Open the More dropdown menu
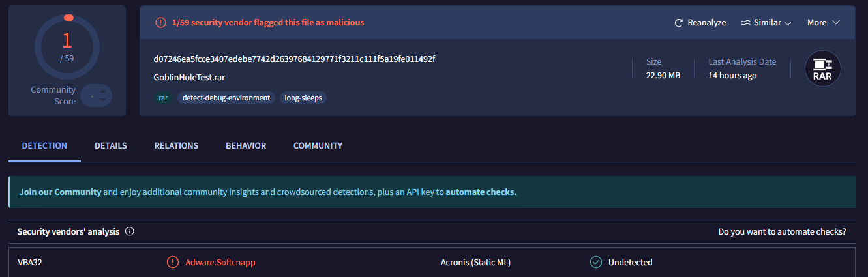 823,23
